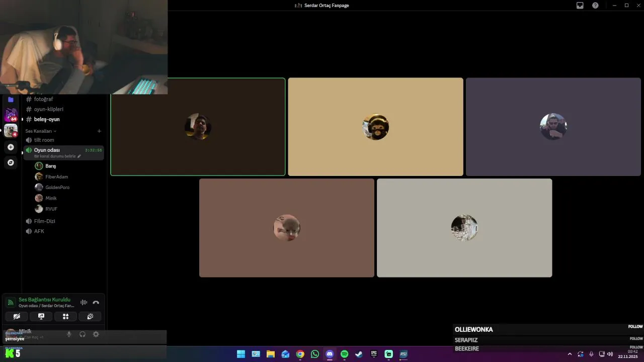Image resolution: width=644 pixels, height=362 pixels.
Task: Open Steam from taskbar
Action: (359, 354)
